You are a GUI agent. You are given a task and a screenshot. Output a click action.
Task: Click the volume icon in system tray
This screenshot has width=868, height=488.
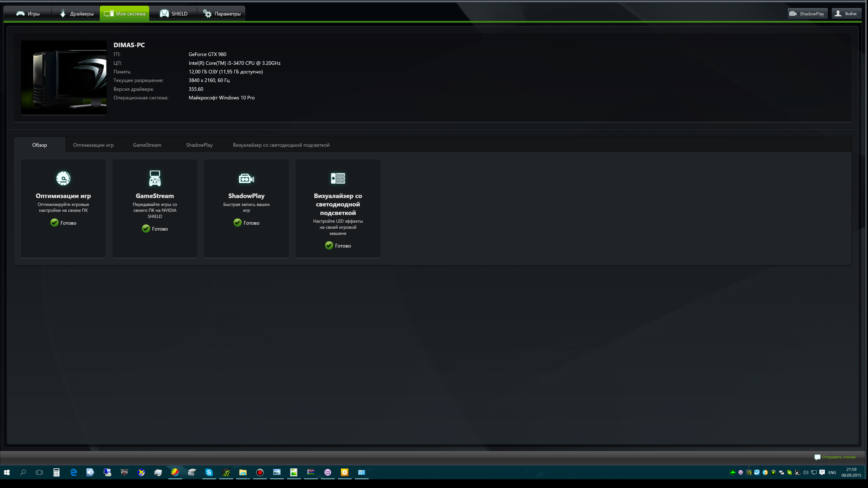coord(806,472)
